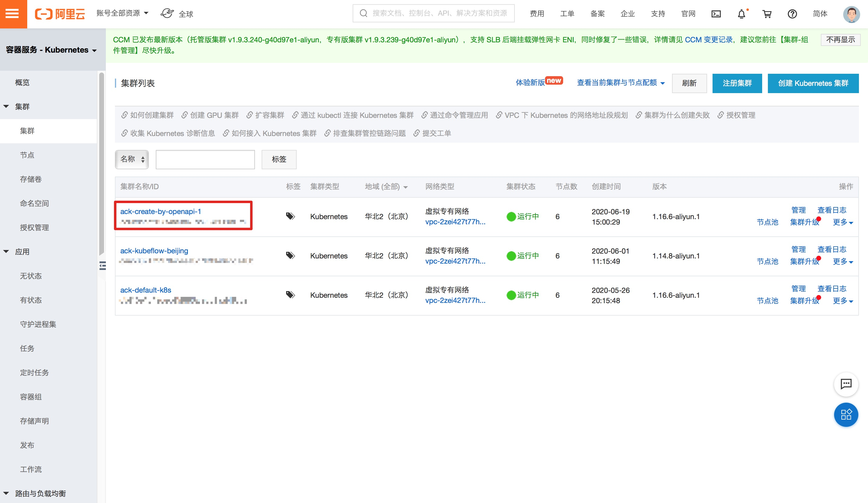
Task: Select 节点 in the sidebar
Action: [27, 155]
